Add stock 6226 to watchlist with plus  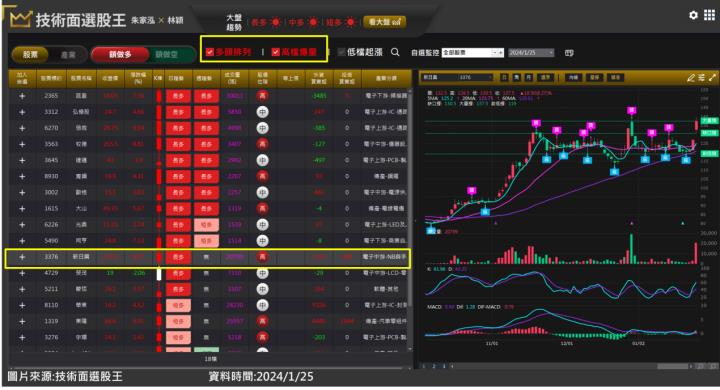22,225
